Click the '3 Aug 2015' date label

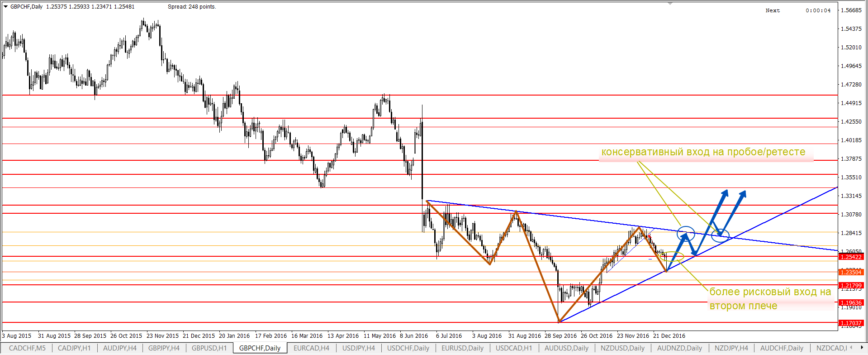pyautogui.click(x=17, y=336)
